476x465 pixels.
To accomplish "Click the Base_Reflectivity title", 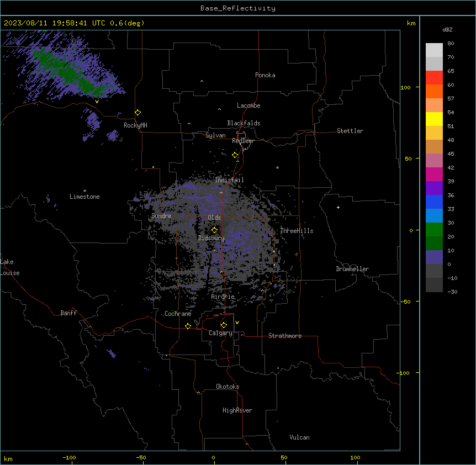I will coord(238,8).
